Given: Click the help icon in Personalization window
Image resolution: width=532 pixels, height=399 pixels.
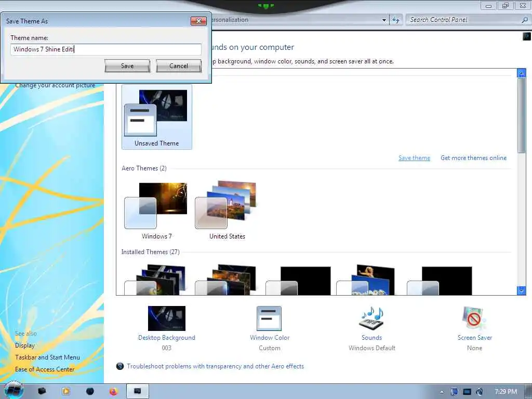Looking at the screenshot, I should (527, 36).
